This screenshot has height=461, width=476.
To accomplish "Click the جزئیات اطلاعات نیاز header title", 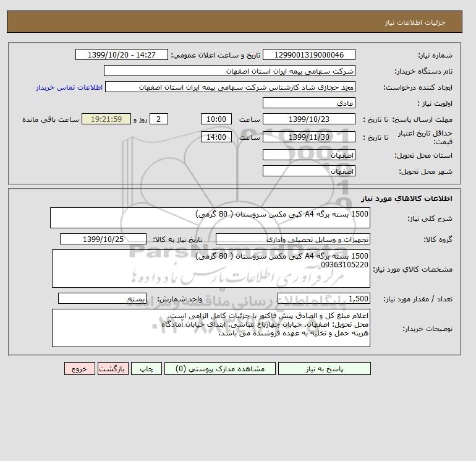I will 415,22.
